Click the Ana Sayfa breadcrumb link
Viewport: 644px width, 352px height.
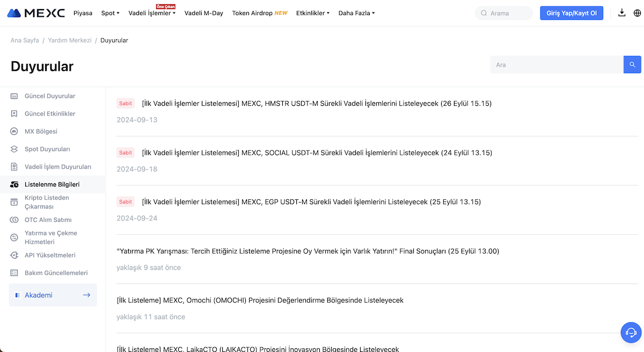click(24, 40)
